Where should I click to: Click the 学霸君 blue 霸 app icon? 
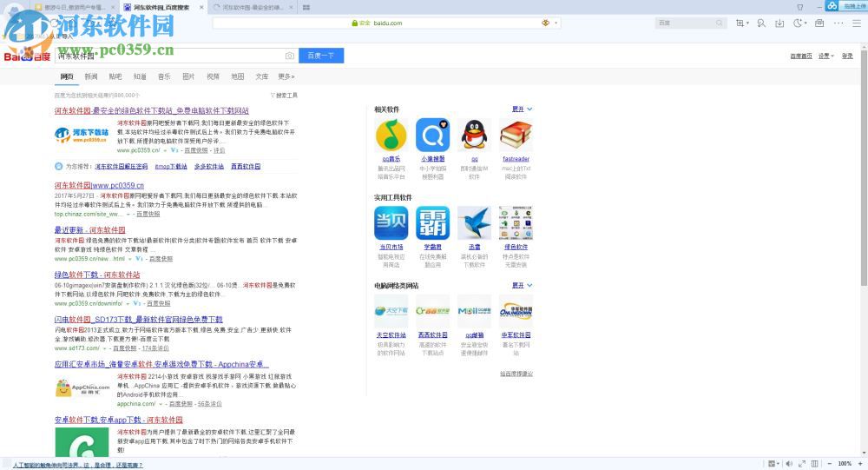click(432, 222)
